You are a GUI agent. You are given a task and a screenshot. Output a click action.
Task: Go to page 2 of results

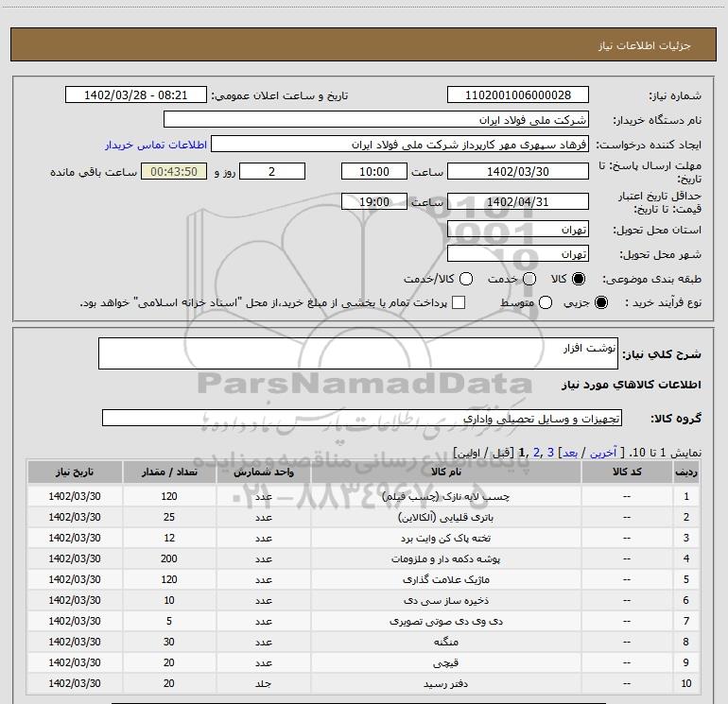pyautogui.click(x=537, y=452)
